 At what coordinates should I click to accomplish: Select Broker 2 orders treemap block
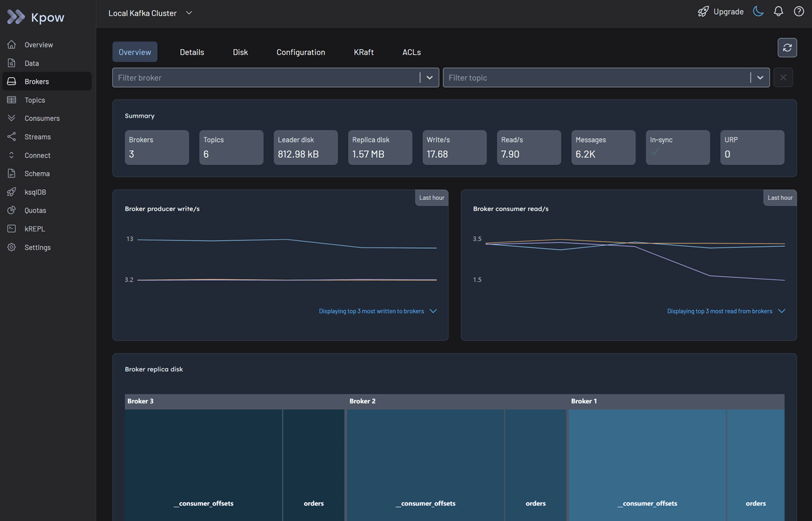point(535,465)
